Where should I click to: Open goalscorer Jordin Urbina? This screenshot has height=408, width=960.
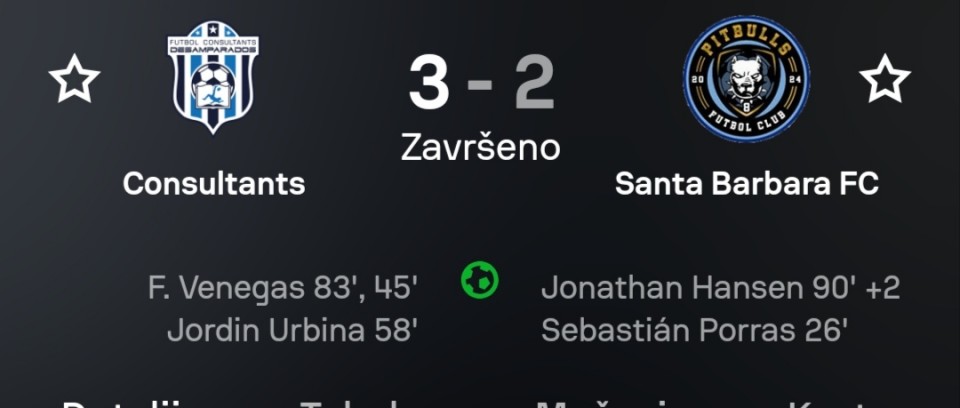[250, 330]
